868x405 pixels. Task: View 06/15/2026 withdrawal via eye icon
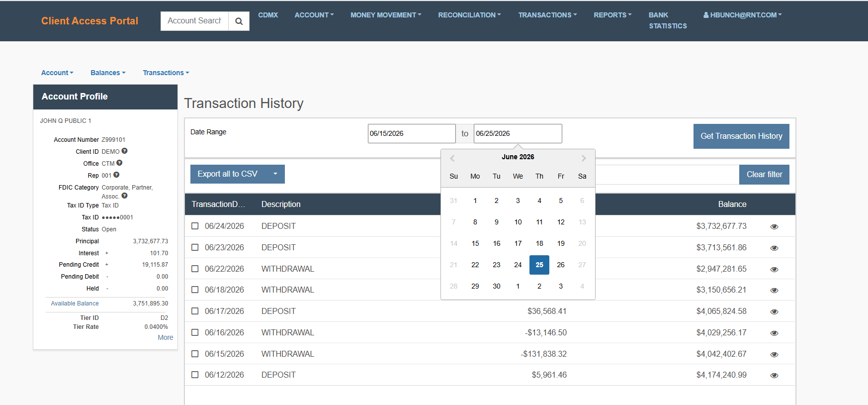(774, 354)
